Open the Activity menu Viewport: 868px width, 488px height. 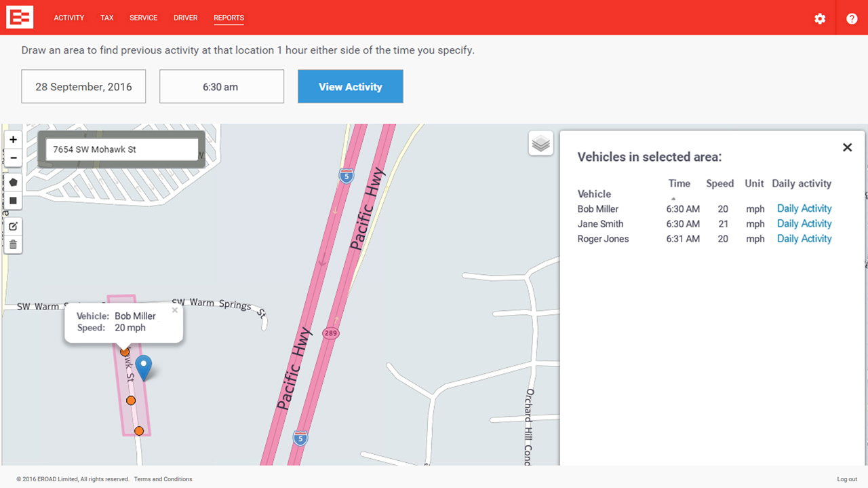(69, 18)
